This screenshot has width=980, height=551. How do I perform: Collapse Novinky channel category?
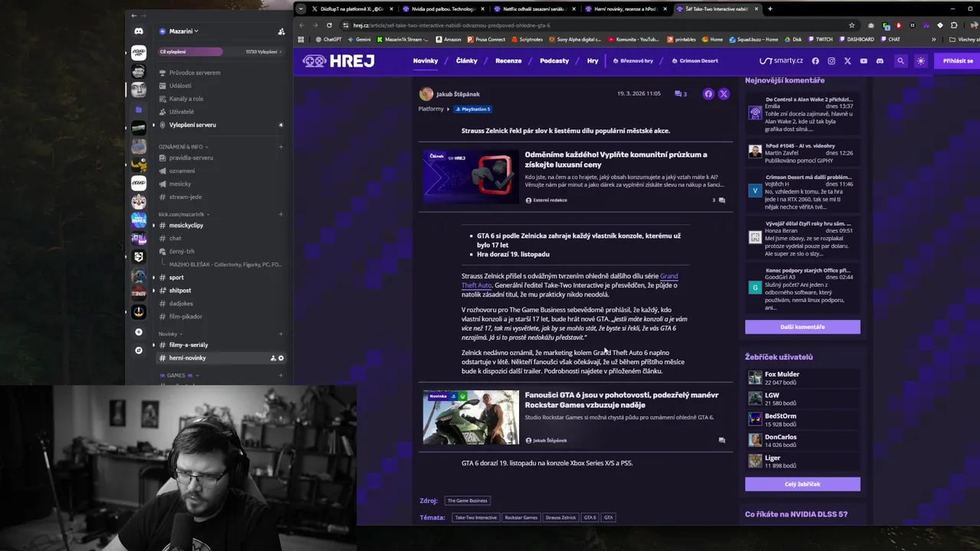[170, 334]
